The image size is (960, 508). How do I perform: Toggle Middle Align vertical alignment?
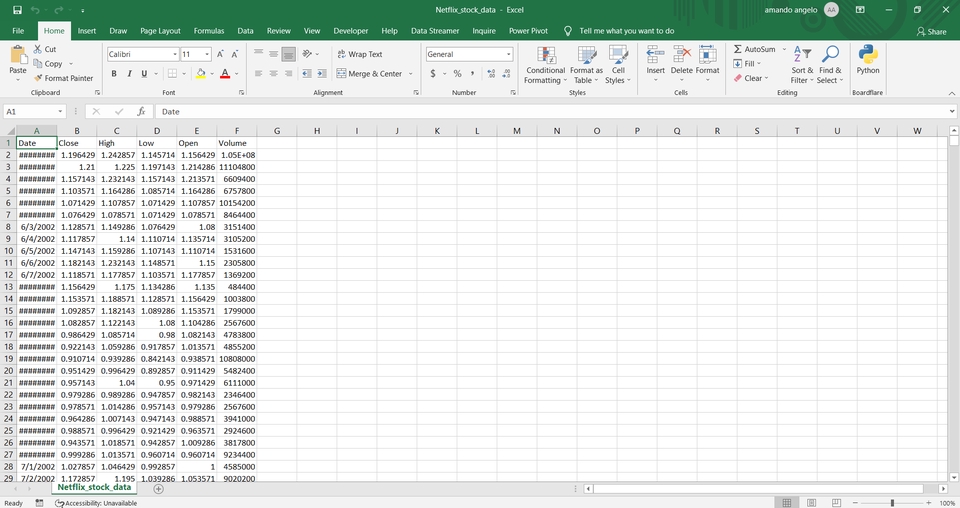coord(274,54)
